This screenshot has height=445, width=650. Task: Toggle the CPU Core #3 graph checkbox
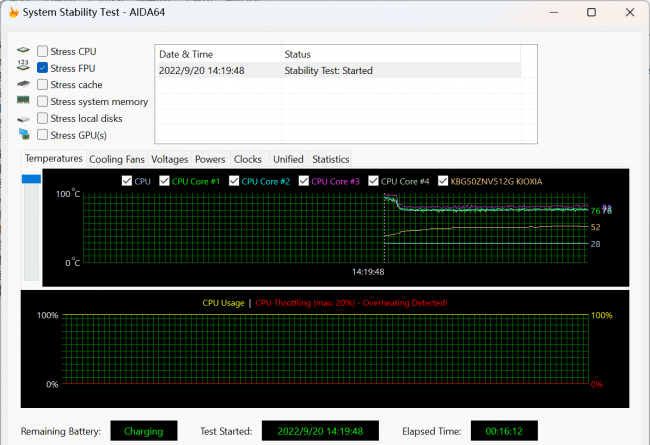(303, 181)
